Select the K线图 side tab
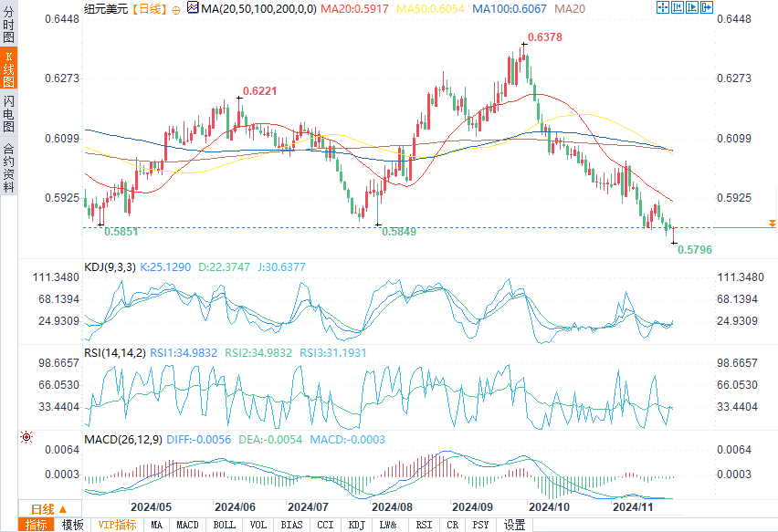The image size is (778, 532). click(8, 68)
